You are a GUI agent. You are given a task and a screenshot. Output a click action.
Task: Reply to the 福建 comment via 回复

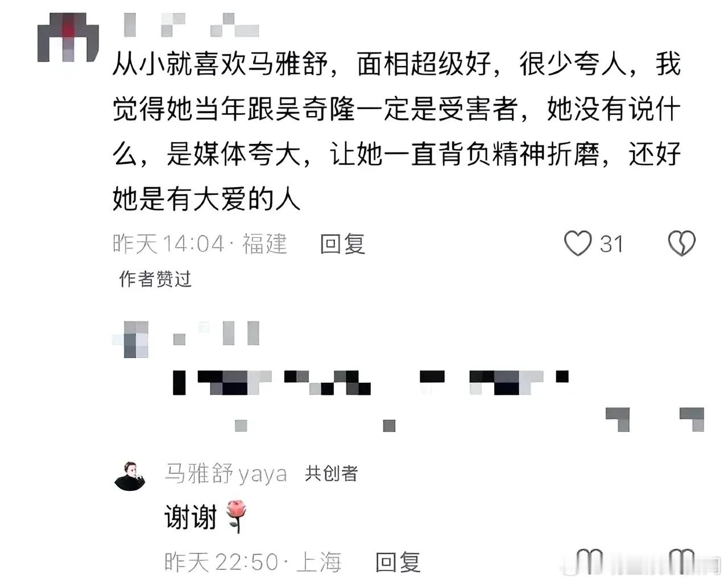click(342, 243)
